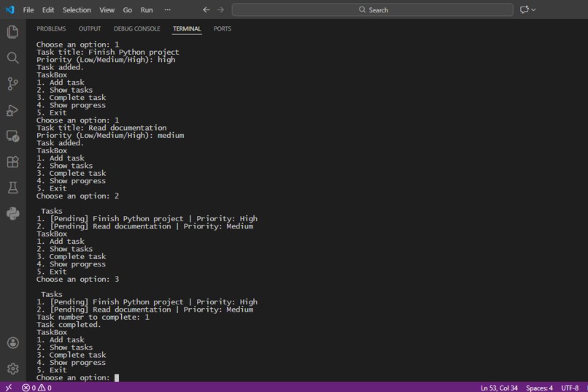Open the File menu

coord(28,10)
